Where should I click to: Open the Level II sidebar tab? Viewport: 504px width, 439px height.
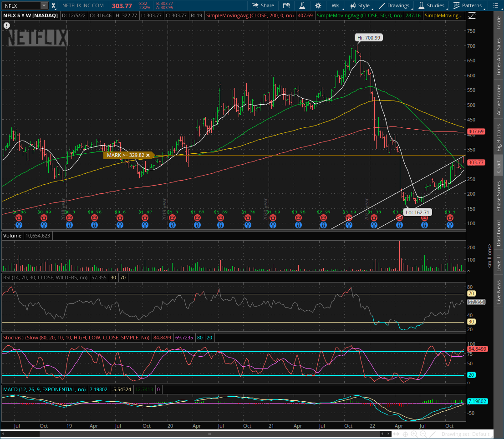click(x=499, y=263)
